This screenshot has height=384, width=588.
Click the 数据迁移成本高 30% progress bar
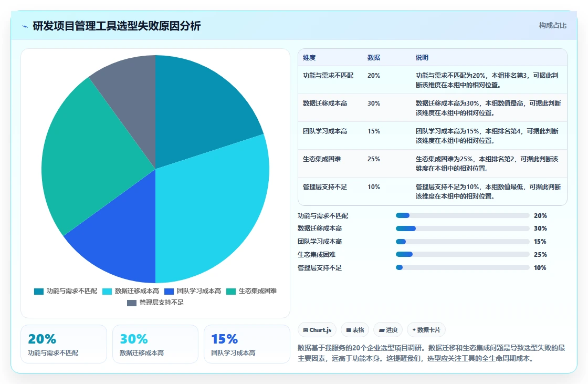[x=463, y=228]
